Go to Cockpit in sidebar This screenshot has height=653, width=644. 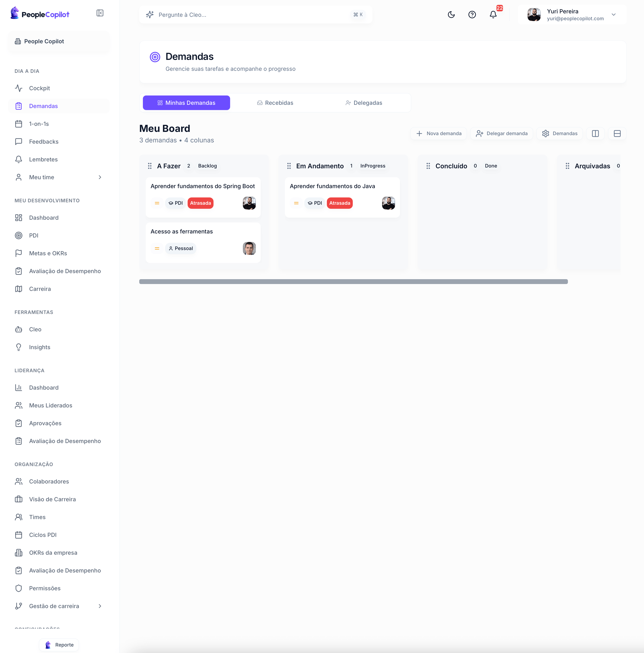[59, 88]
